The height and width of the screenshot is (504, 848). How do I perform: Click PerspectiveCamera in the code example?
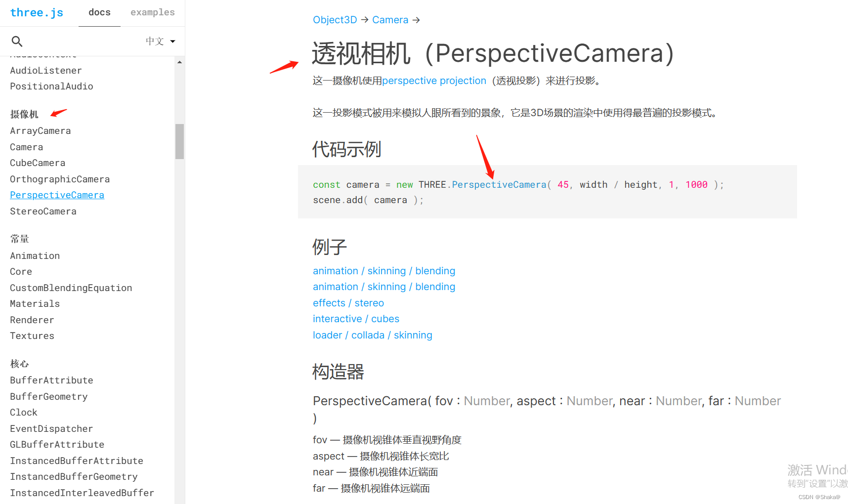coord(499,185)
